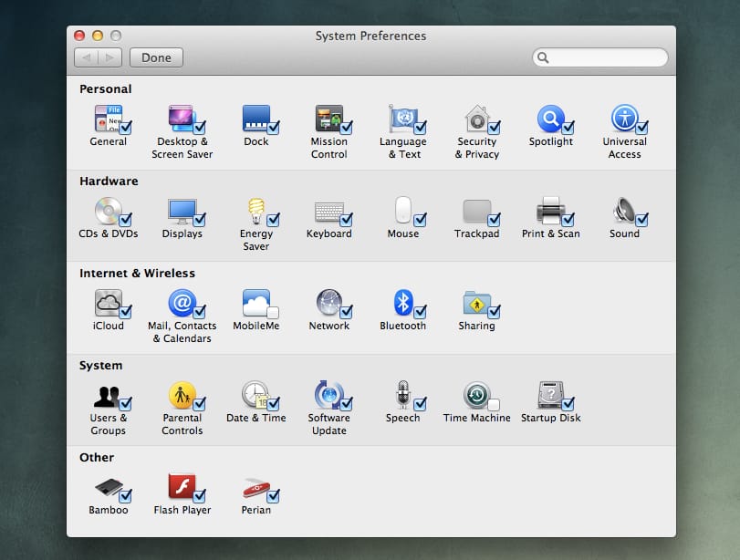Click the "Trackpad" label text
The width and height of the screenshot is (740, 560).
476,233
